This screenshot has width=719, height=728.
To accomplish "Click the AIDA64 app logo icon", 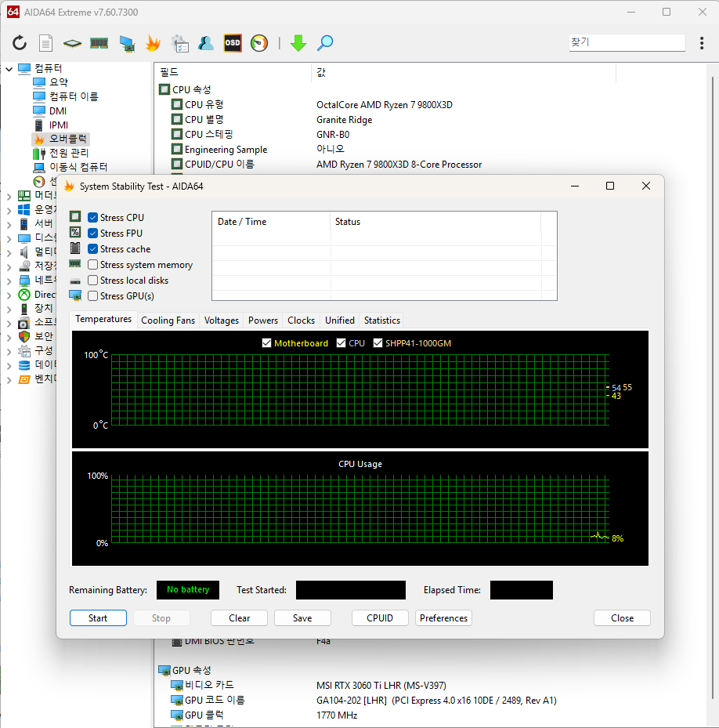I will pyautogui.click(x=13, y=12).
